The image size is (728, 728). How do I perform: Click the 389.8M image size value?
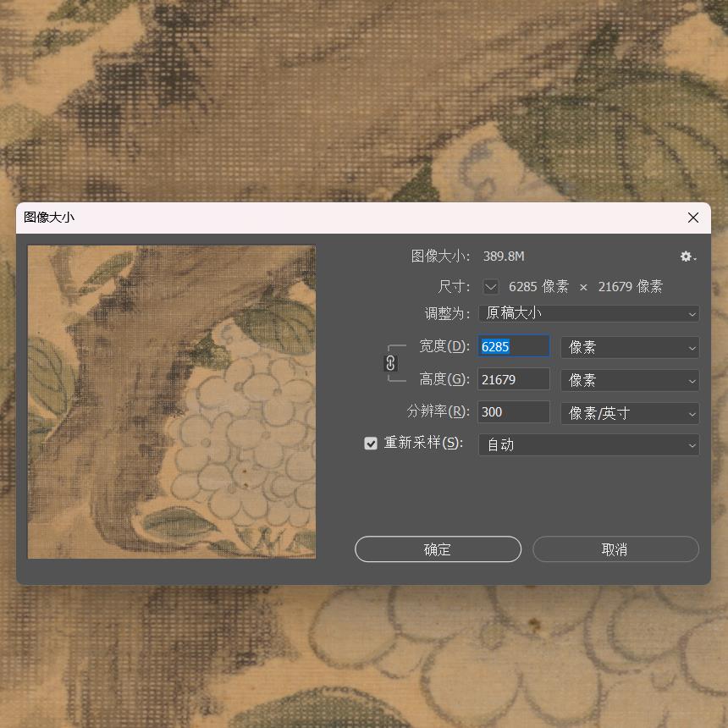coord(504,256)
